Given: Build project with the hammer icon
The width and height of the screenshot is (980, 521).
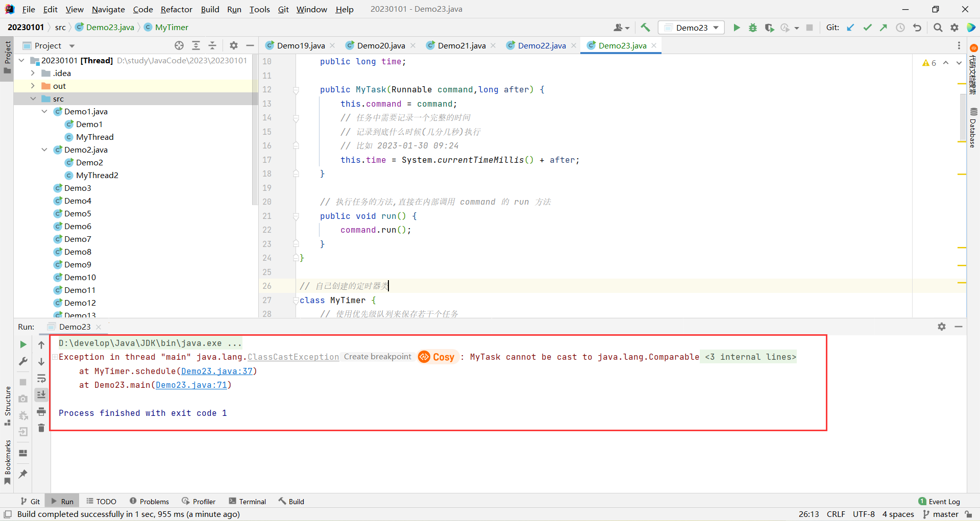Looking at the screenshot, I should tap(646, 28).
